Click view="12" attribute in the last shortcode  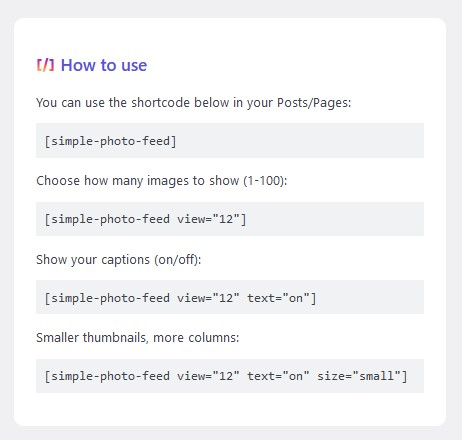click(208, 376)
